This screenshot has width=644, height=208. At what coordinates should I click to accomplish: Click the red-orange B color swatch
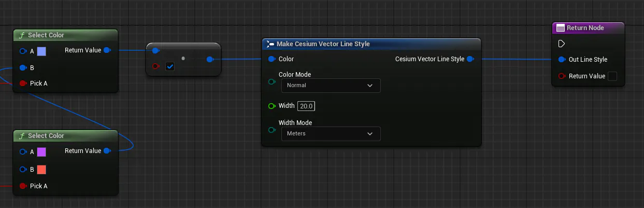41,170
